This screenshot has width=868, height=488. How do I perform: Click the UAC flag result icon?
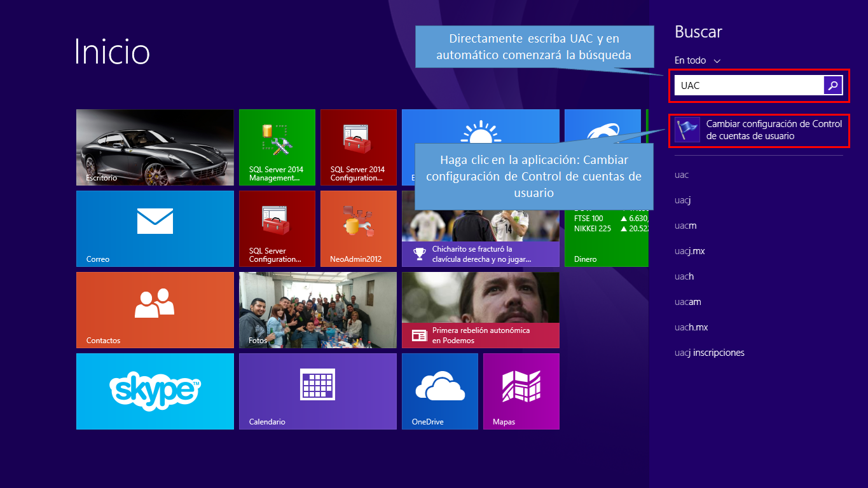[687, 130]
